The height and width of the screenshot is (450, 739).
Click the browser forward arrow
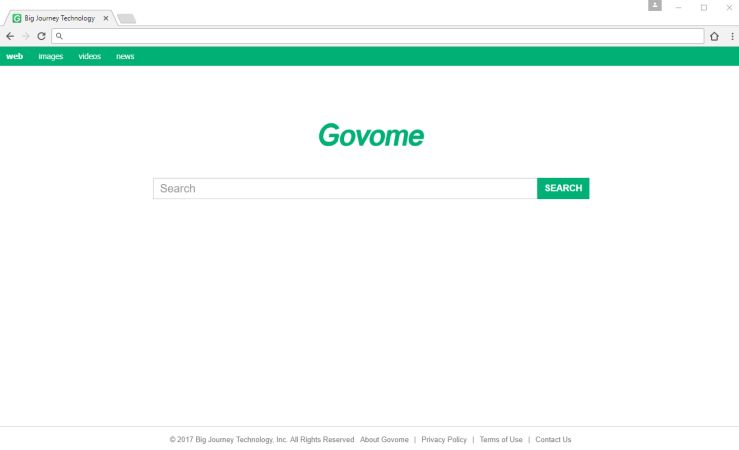pos(26,36)
